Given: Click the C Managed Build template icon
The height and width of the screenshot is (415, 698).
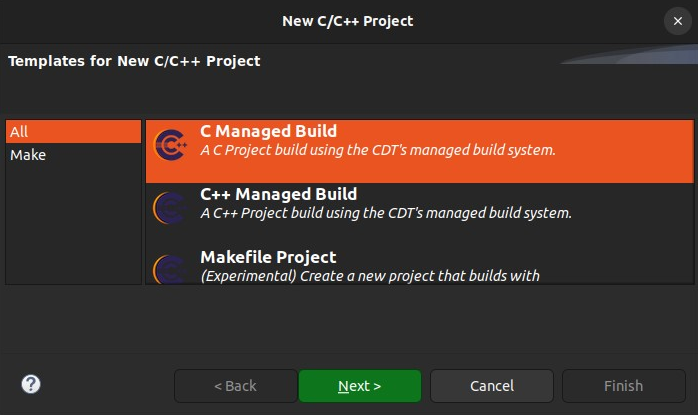Looking at the screenshot, I should click(x=170, y=145).
